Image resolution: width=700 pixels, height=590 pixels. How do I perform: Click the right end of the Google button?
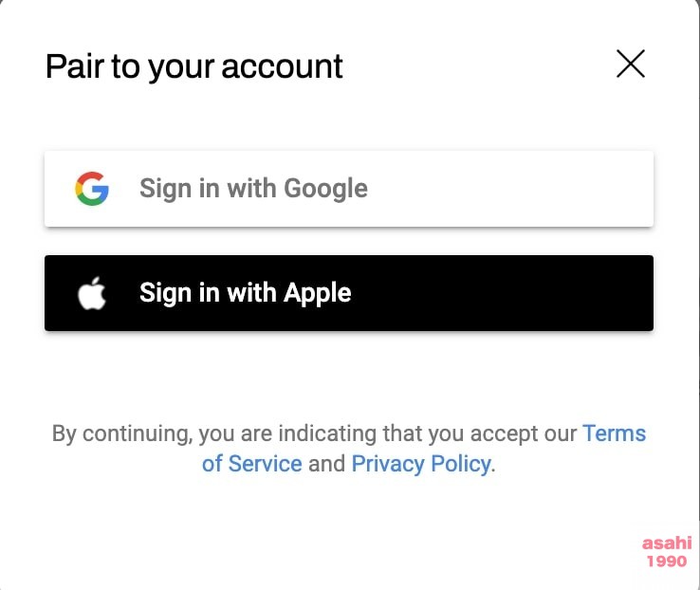[x=626, y=189]
